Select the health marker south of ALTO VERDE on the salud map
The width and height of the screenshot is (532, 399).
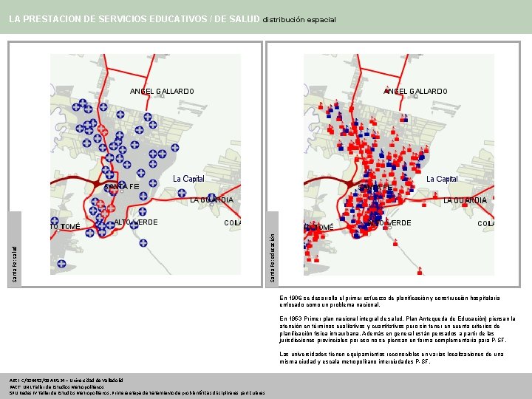point(143,243)
